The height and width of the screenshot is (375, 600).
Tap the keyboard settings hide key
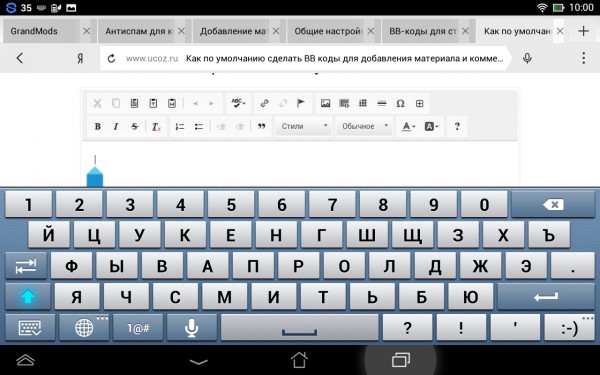point(30,328)
